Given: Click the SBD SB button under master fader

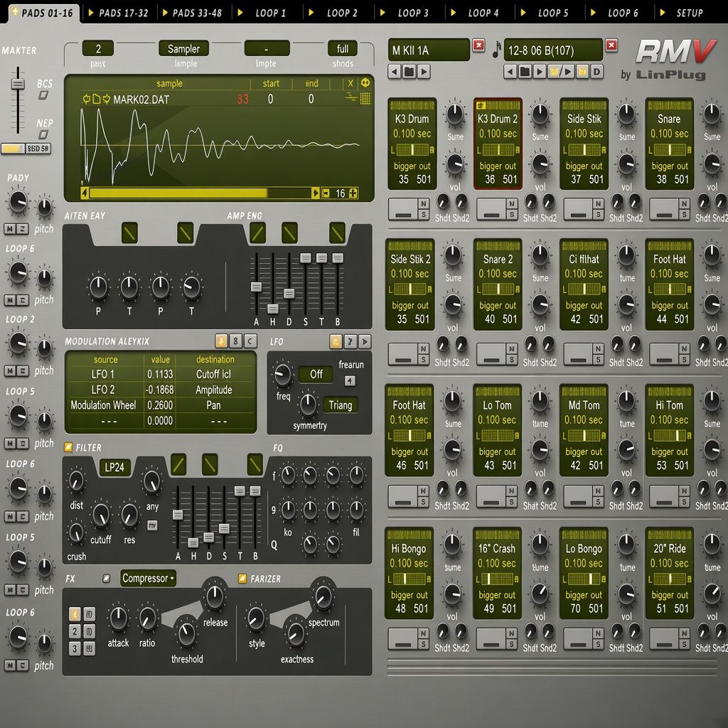Looking at the screenshot, I should pos(38,149).
